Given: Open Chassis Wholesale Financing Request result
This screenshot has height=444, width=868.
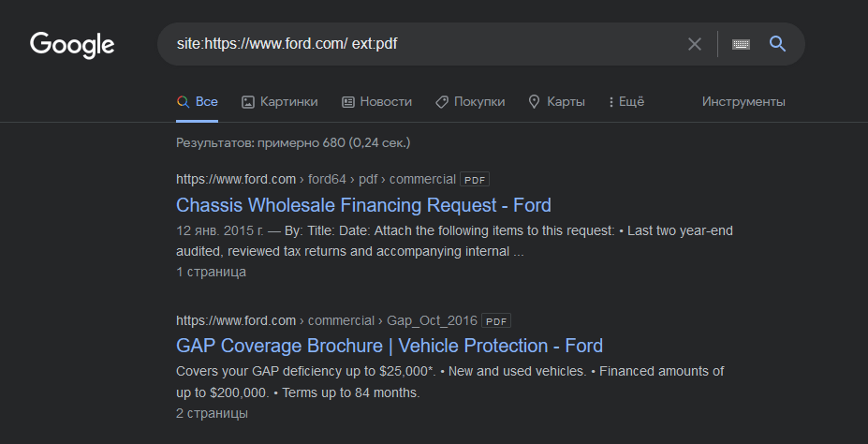Looking at the screenshot, I should [x=363, y=204].
